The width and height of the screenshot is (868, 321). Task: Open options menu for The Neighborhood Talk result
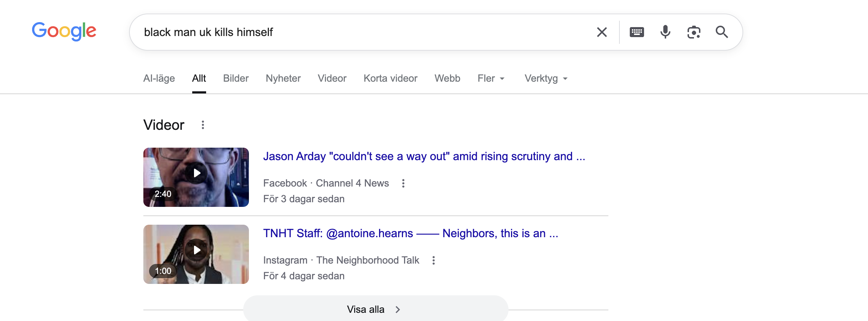(434, 260)
